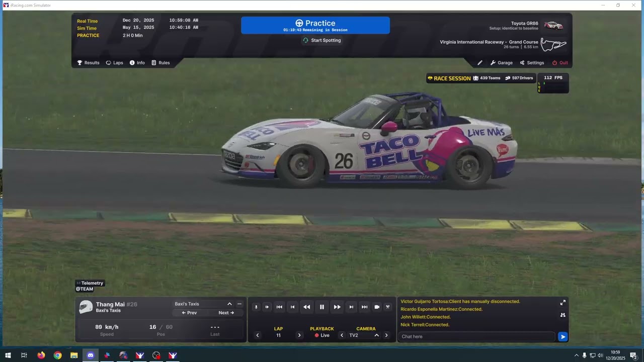Rewind the replay
644x362 pixels.
click(306, 307)
